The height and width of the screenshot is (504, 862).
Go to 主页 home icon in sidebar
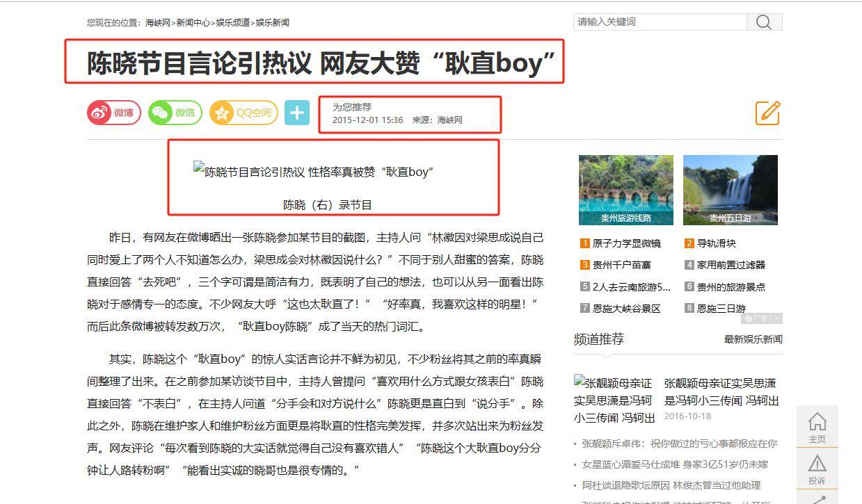817,427
